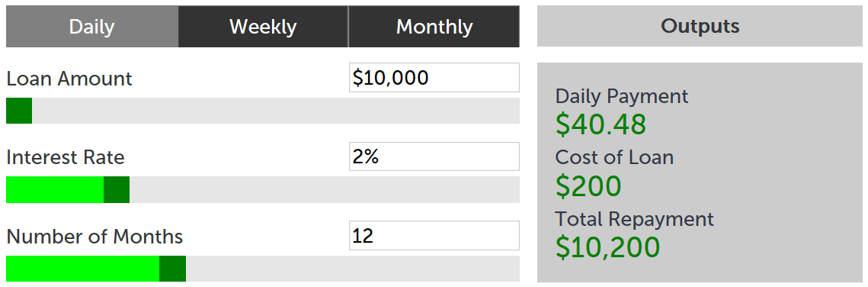Click the Outputs header

coord(700,26)
